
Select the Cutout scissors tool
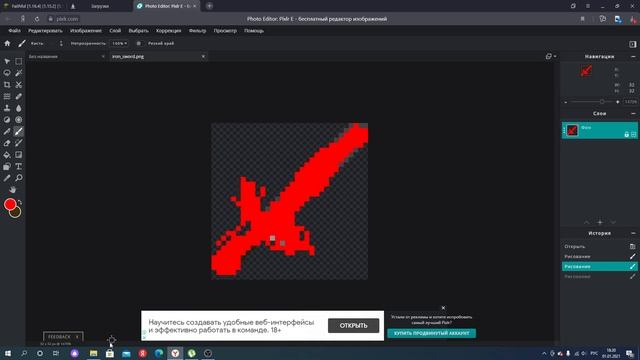tap(19, 85)
